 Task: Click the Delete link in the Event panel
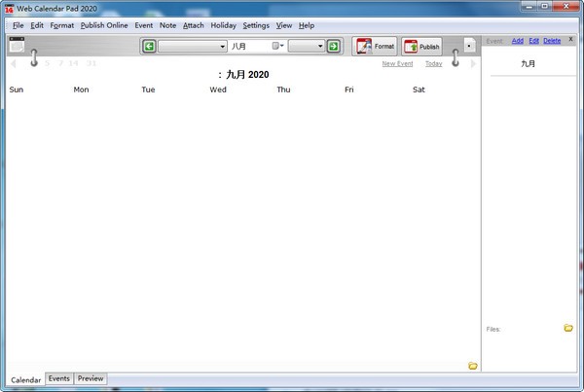coord(552,41)
